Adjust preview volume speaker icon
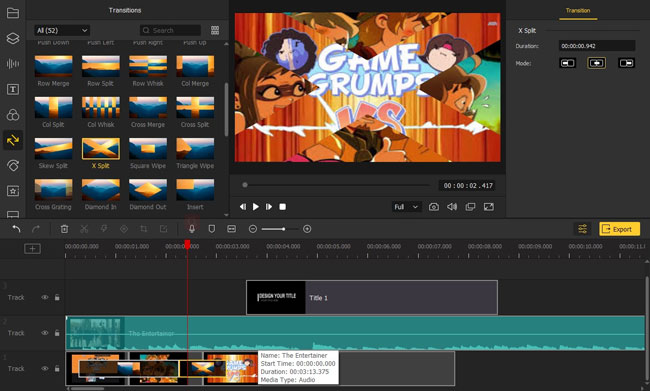The width and height of the screenshot is (650, 391). point(452,206)
